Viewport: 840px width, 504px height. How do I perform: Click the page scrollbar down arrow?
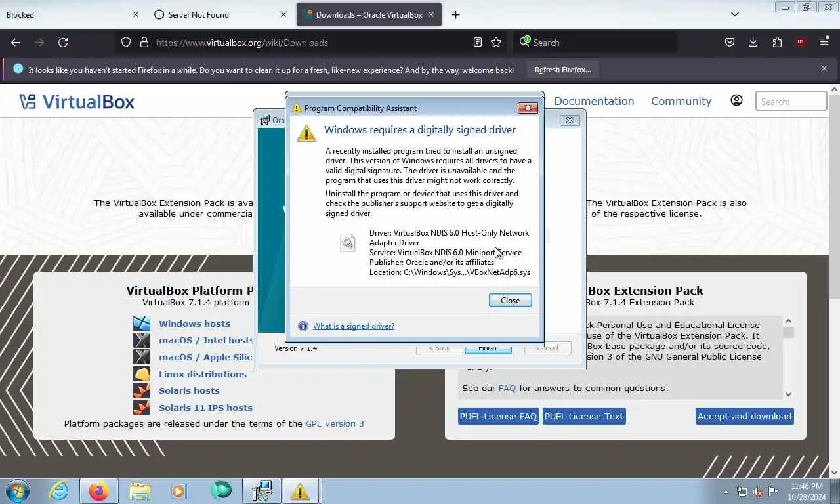pyautogui.click(x=835, y=472)
